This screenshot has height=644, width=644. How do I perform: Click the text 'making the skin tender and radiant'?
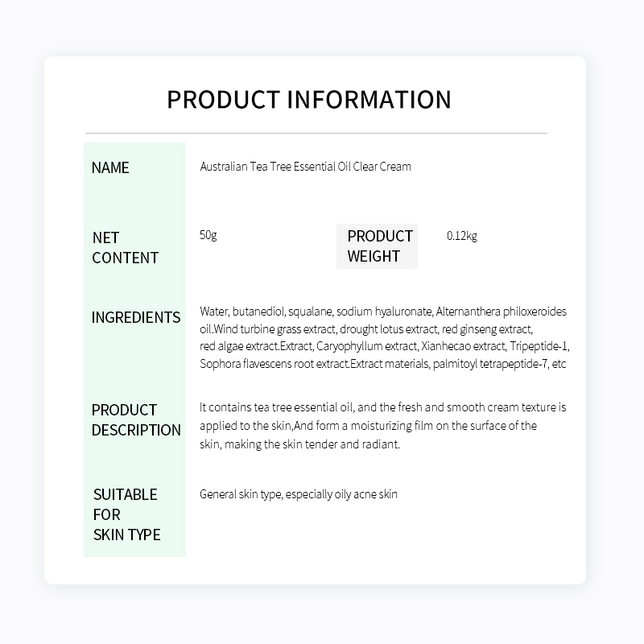click(x=312, y=444)
